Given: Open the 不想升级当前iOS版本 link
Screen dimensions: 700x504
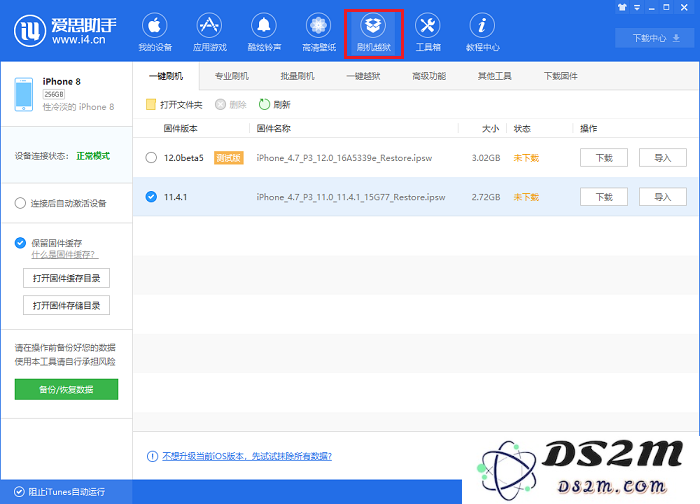Looking at the screenshot, I should click(x=247, y=456).
